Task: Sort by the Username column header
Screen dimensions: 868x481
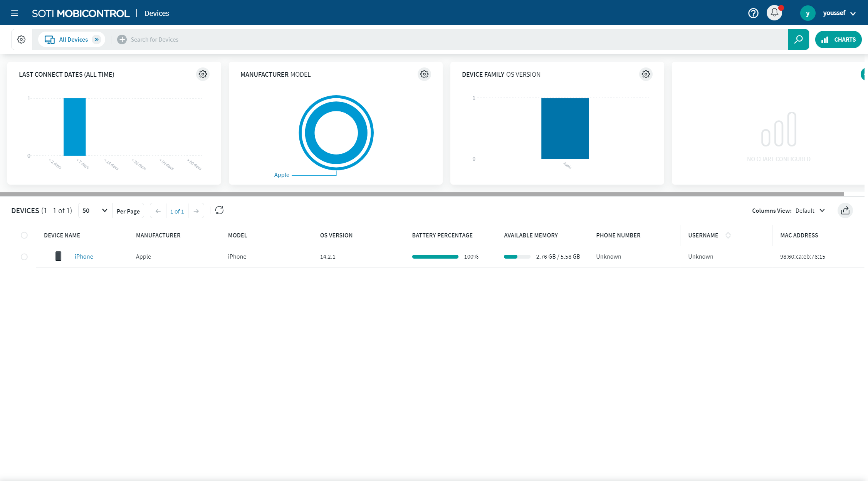Action: 703,235
